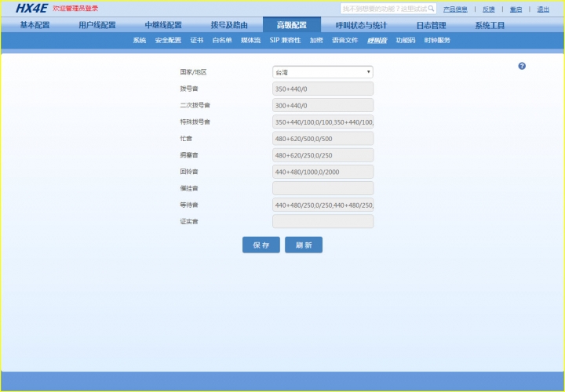Click the 保存 button
This screenshot has width=565, height=392.
261,245
